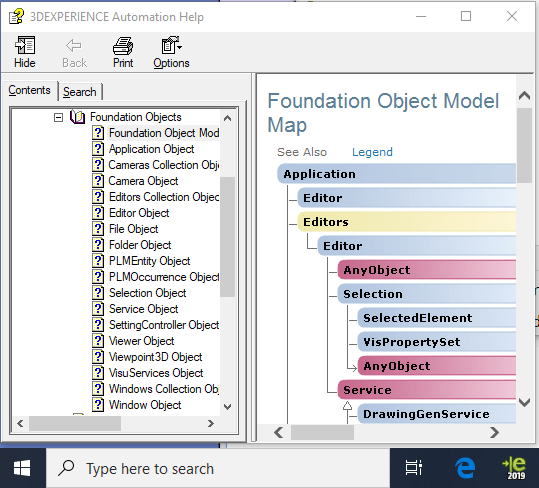Click the Windows Collection Object topic icon
The height and width of the screenshot is (488, 539).
click(x=98, y=388)
